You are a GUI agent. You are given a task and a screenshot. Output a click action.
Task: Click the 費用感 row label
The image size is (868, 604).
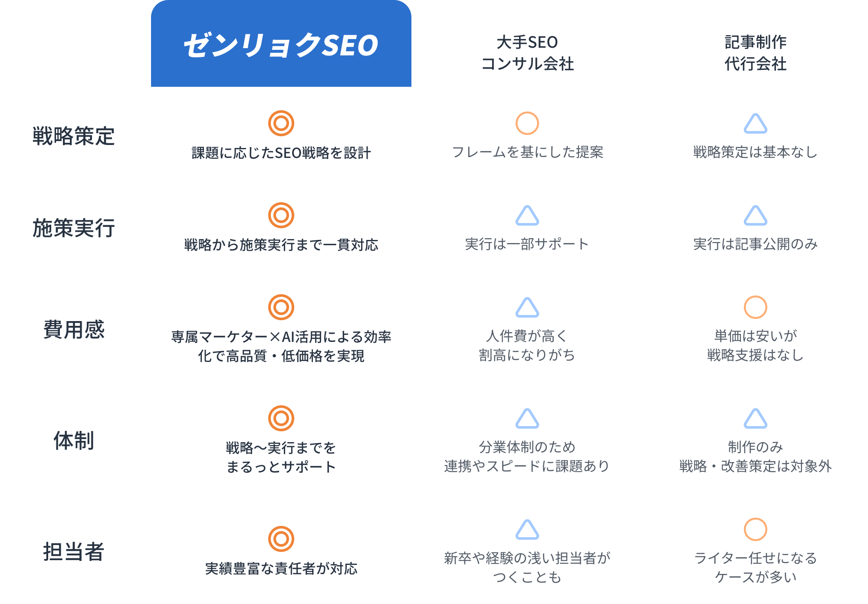(x=74, y=329)
